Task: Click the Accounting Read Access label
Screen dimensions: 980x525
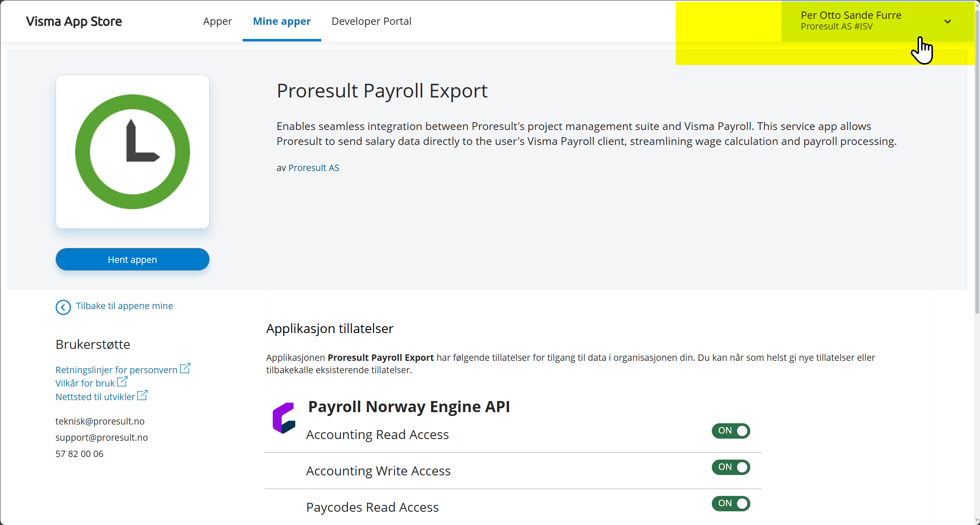Action: pyautogui.click(x=377, y=434)
